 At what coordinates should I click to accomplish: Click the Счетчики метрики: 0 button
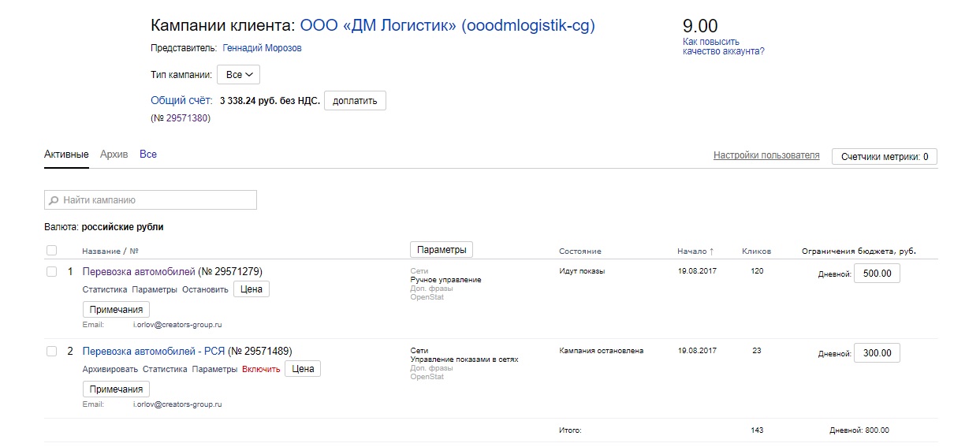(x=885, y=156)
